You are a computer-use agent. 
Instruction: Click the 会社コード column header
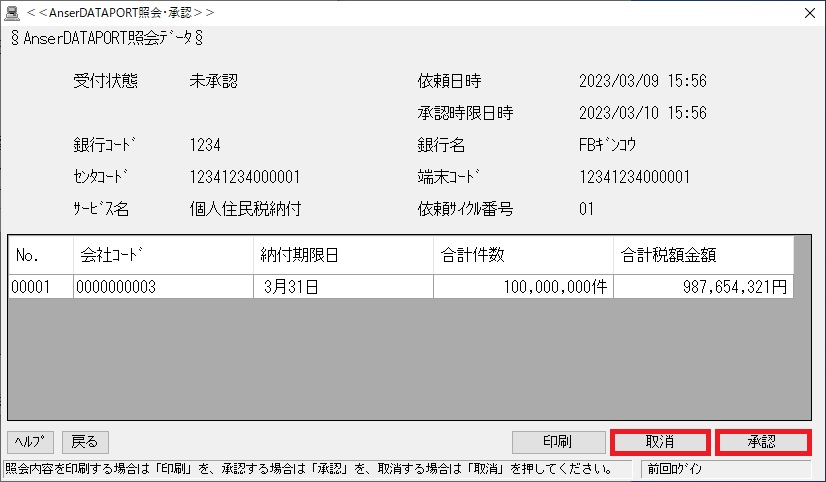coord(162,255)
